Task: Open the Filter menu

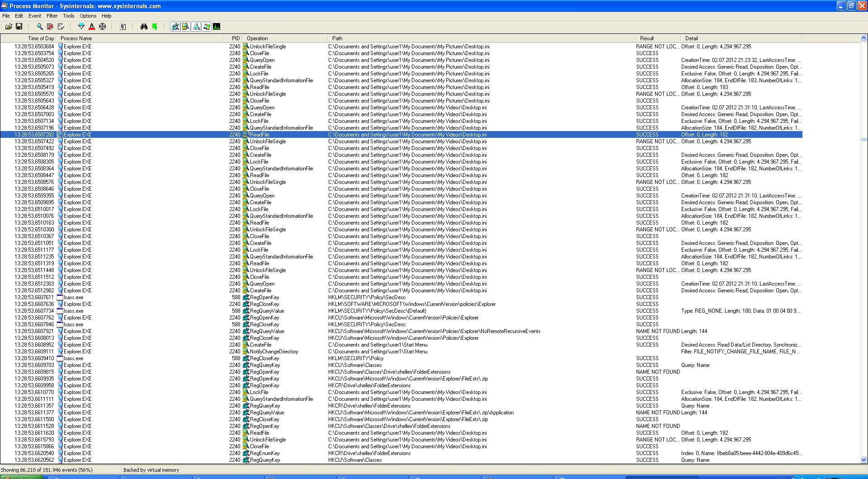Action: point(52,16)
